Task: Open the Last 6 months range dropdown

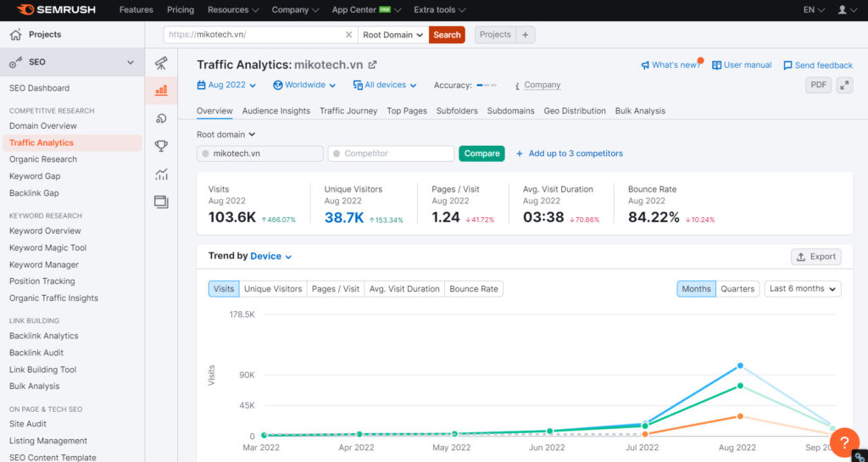Action: coord(803,289)
